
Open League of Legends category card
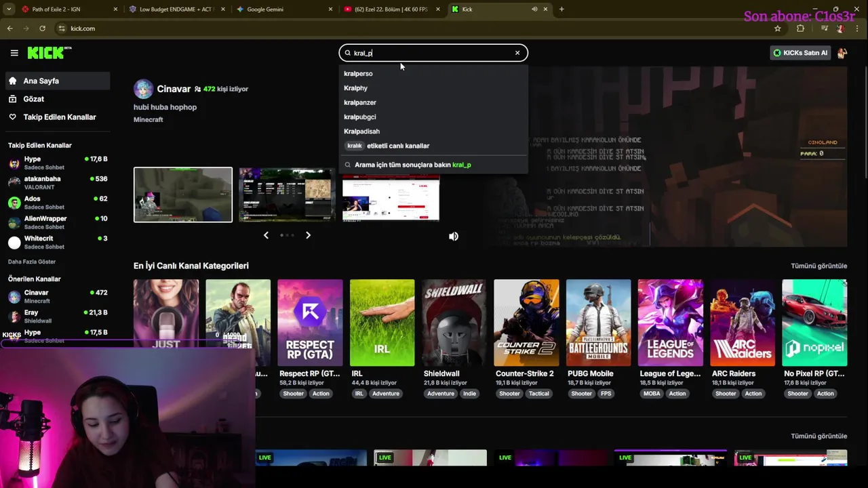(x=670, y=323)
